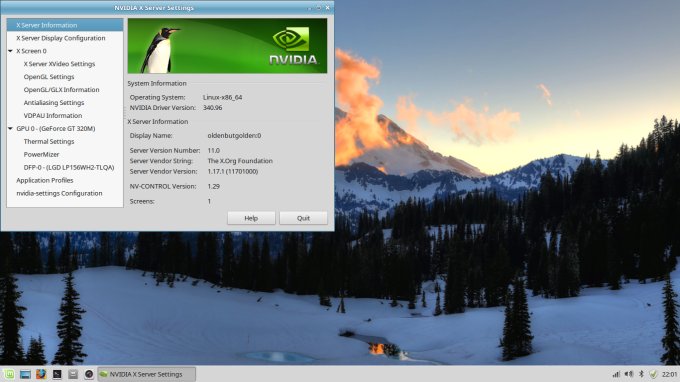Click the display name oldenbutgolden:0
This screenshot has width=680, height=382.
[234, 135]
